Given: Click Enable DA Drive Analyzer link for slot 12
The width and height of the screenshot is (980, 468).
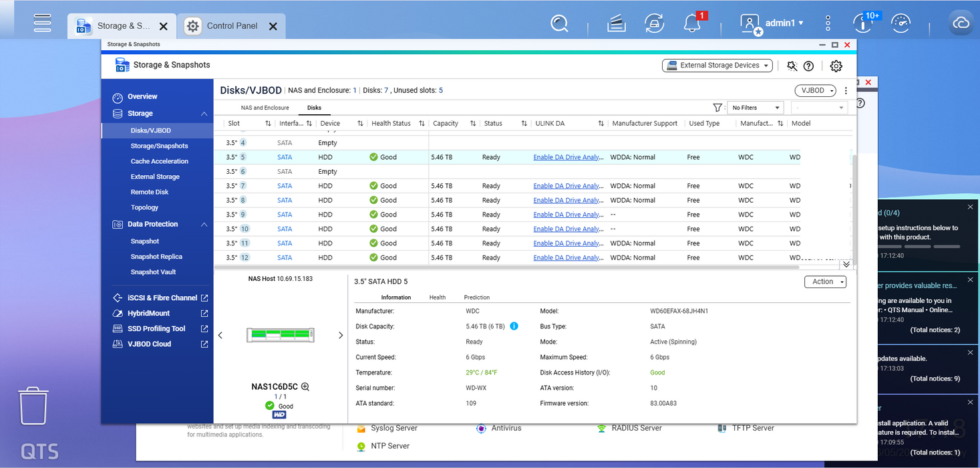Looking at the screenshot, I should (x=568, y=258).
